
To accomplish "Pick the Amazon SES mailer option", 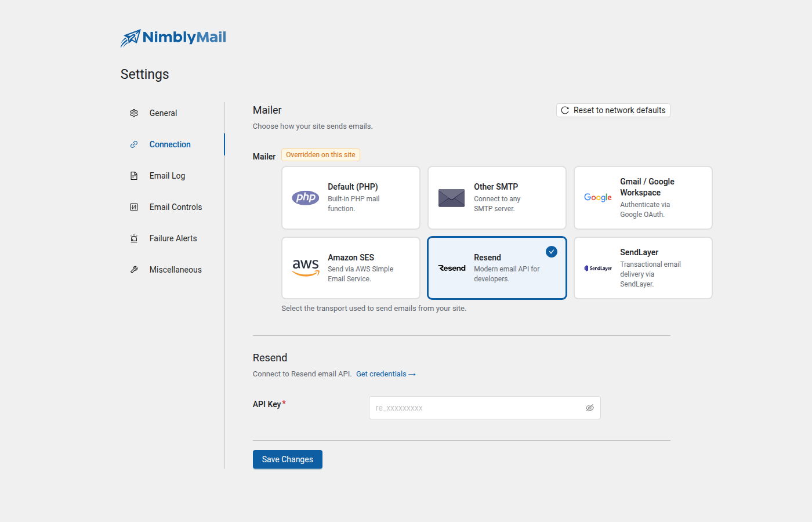I will click(x=351, y=268).
